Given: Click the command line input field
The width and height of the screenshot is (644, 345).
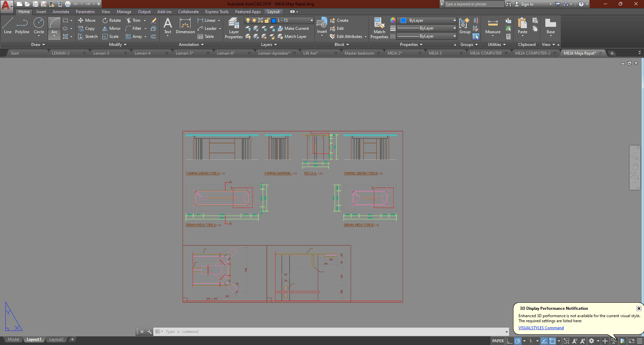Looking at the screenshot, I should click(332, 332).
